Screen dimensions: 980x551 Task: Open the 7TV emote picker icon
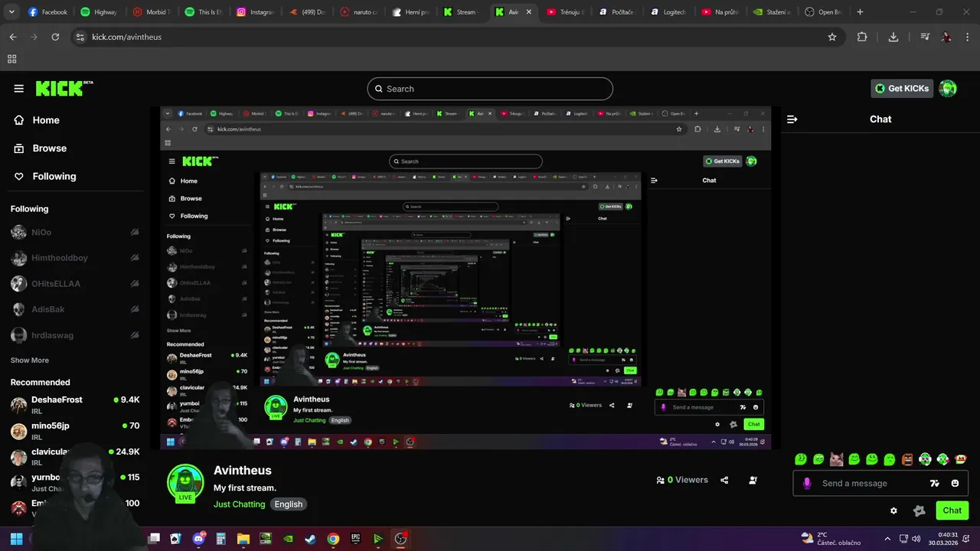pyautogui.click(x=934, y=484)
